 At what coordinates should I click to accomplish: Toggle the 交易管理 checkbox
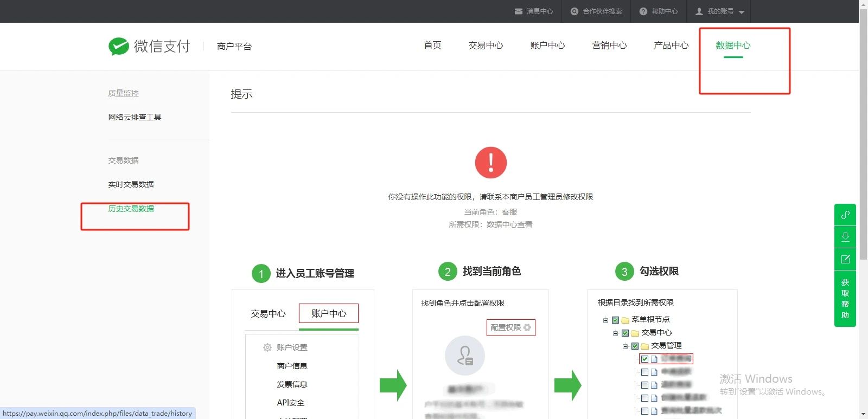click(635, 346)
